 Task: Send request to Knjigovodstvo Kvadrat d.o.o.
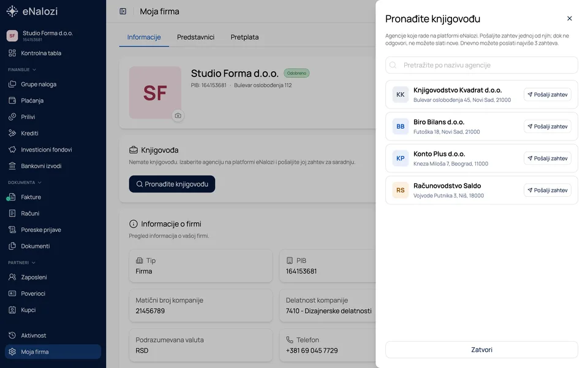click(x=548, y=94)
